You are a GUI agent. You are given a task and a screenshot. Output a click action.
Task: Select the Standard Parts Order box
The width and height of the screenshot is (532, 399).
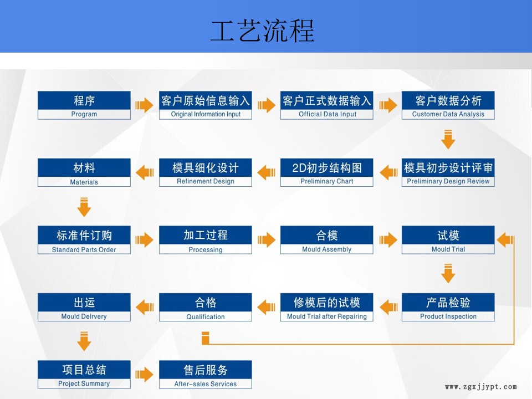84,240
